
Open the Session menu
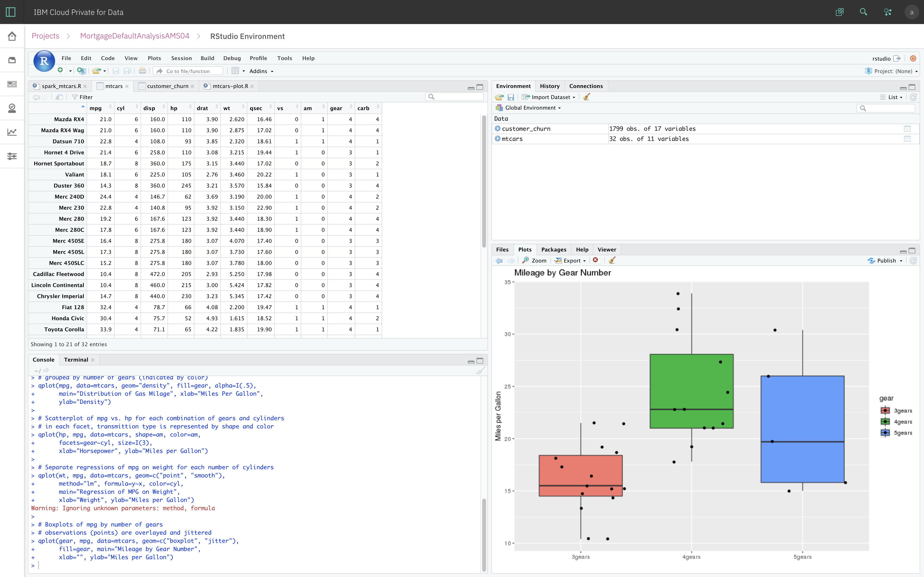pyautogui.click(x=181, y=58)
